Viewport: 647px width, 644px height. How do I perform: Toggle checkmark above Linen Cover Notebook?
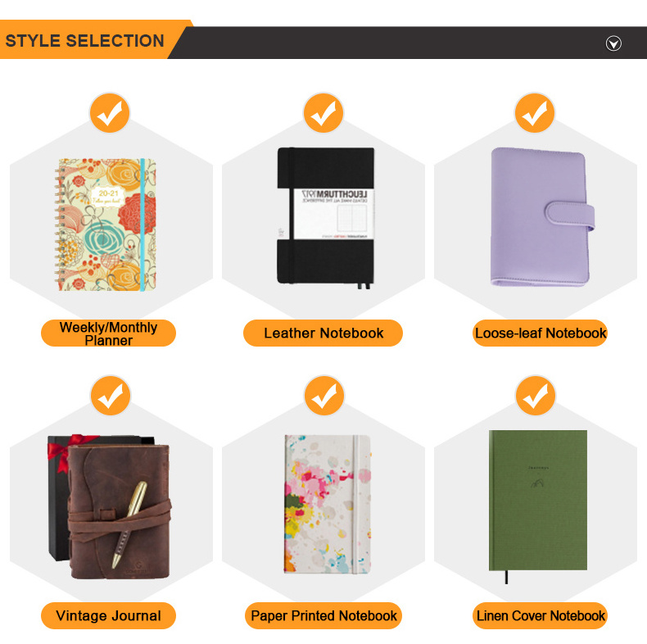pos(536,397)
